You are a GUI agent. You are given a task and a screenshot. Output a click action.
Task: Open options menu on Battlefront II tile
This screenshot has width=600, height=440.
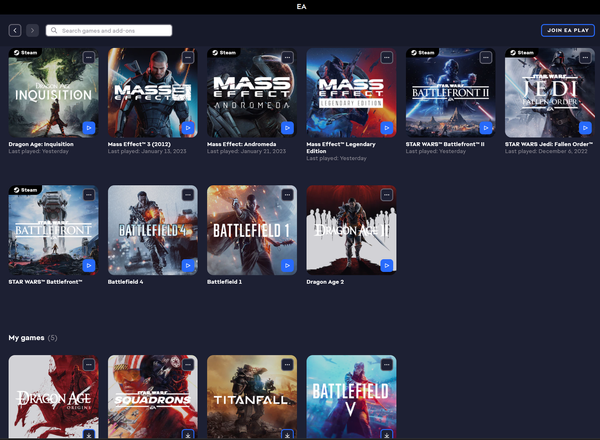point(486,57)
